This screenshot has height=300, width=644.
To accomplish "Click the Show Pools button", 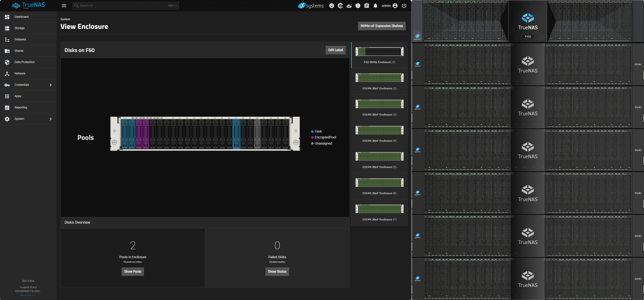I will (x=132, y=271).
